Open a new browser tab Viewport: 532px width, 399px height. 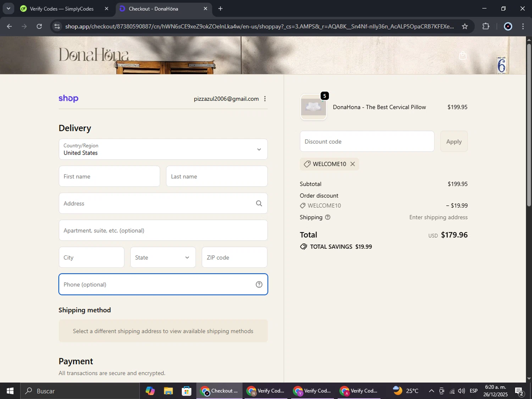(220, 9)
